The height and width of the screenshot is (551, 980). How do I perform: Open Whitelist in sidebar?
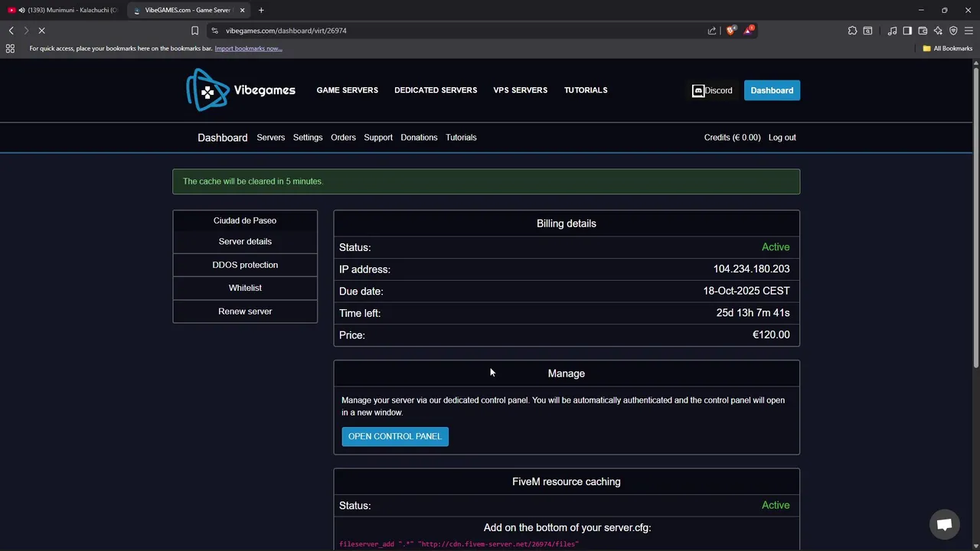pos(245,288)
